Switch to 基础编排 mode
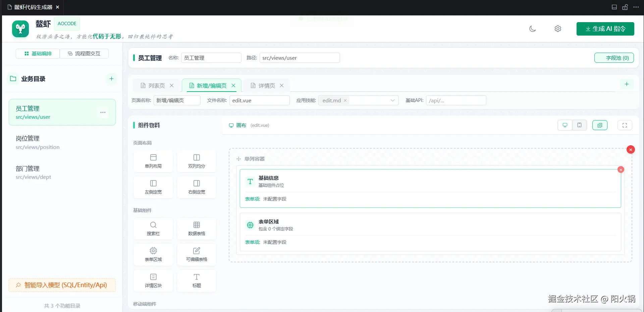This screenshot has width=644, height=312. tap(38, 54)
